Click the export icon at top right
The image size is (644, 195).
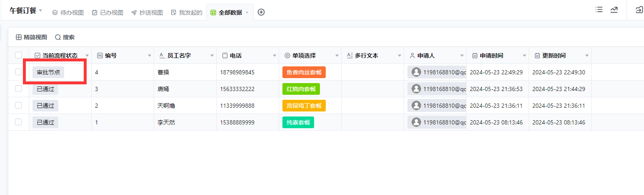pos(639,10)
